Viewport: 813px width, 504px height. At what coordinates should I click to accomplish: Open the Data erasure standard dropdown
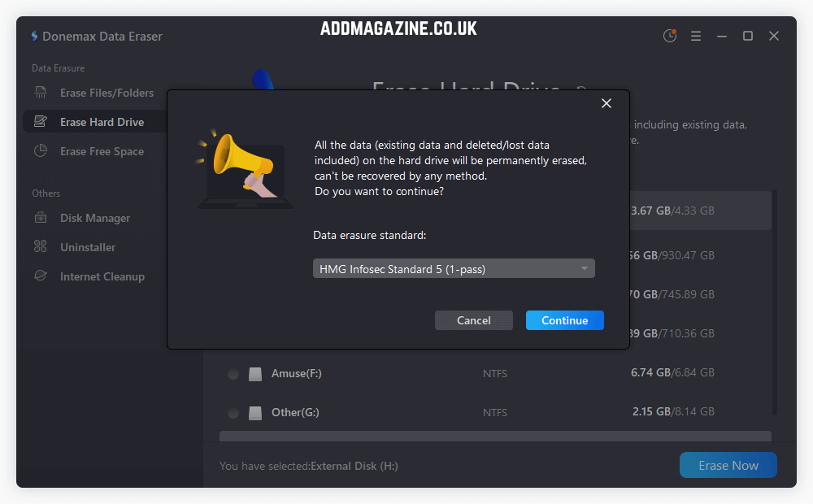454,268
